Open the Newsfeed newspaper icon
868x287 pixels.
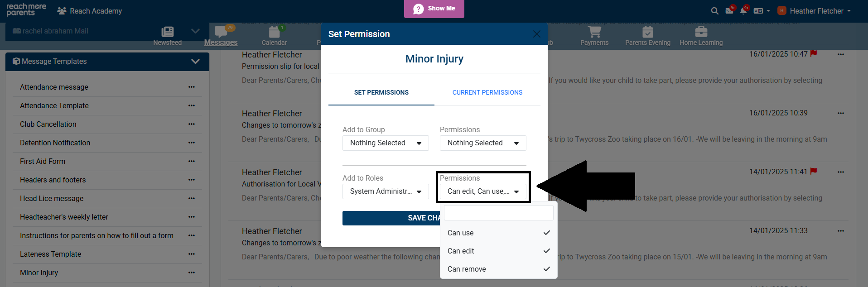pos(167,32)
